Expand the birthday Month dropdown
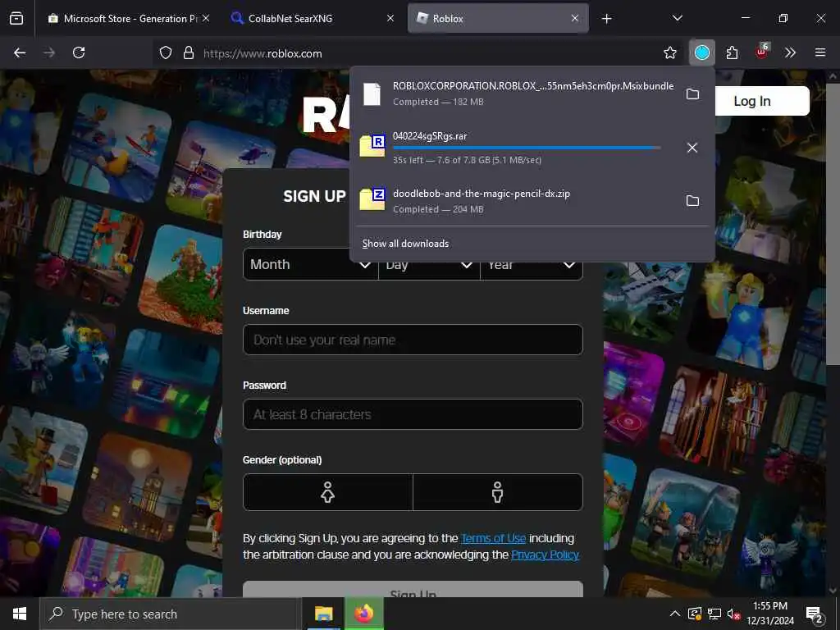The image size is (840, 630). 310,265
